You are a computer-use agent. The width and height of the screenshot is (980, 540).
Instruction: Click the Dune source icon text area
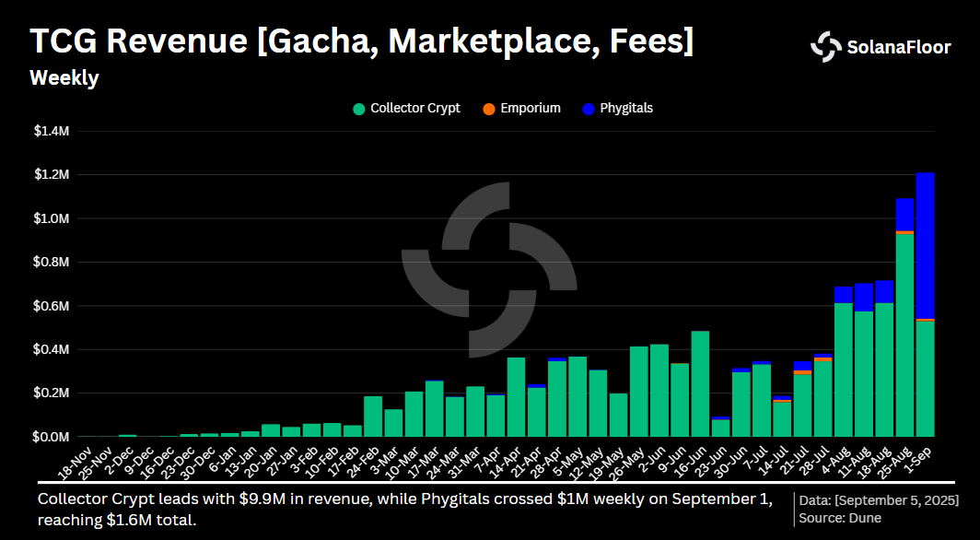(857, 518)
